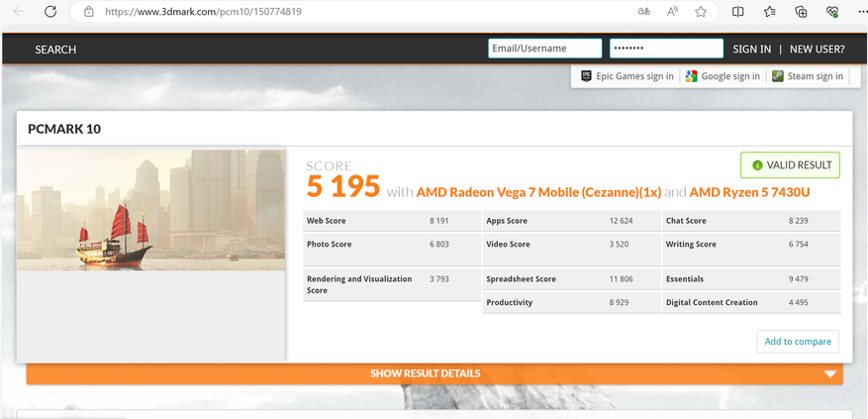868x419 pixels.
Task: Open the Favorites list icon
Action: point(769,11)
